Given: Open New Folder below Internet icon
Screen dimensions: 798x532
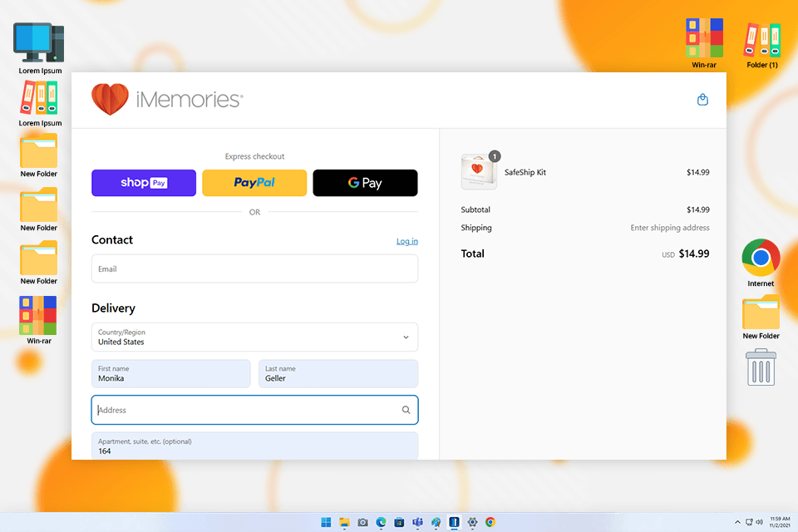Looking at the screenshot, I should 761,318.
